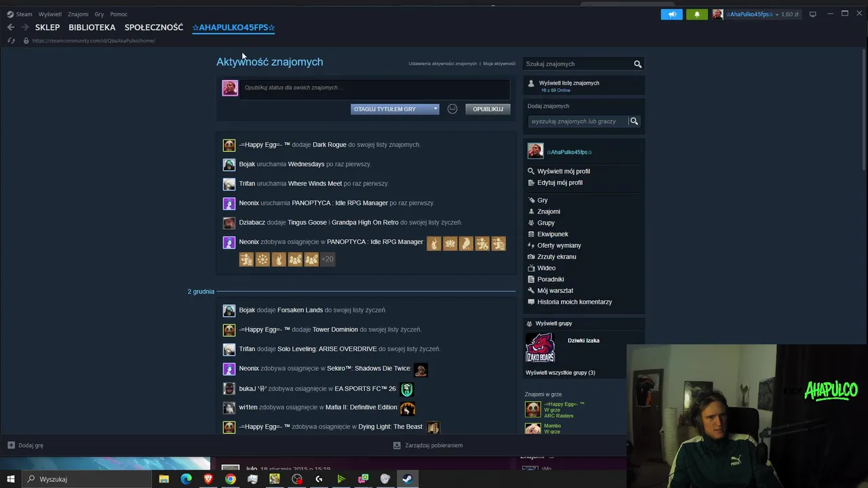
Task: Open the announcements megaphone button
Action: pos(671,14)
